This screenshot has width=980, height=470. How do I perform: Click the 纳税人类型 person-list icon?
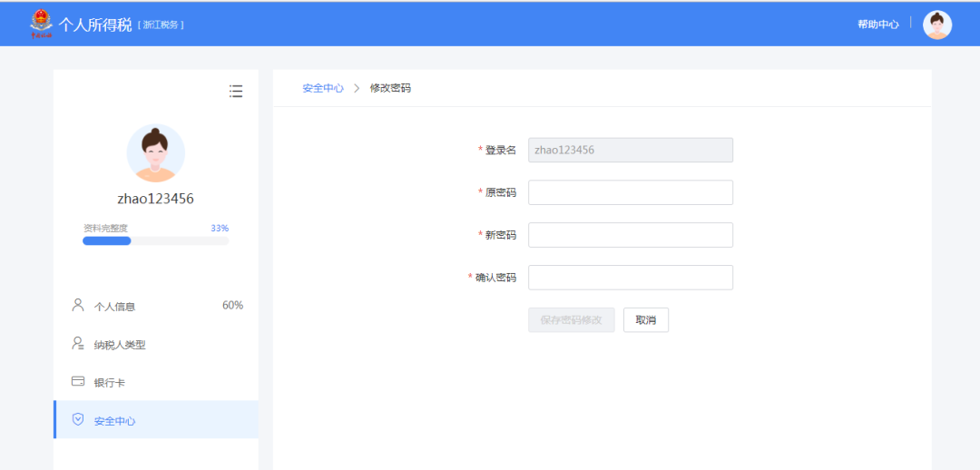[x=78, y=344]
